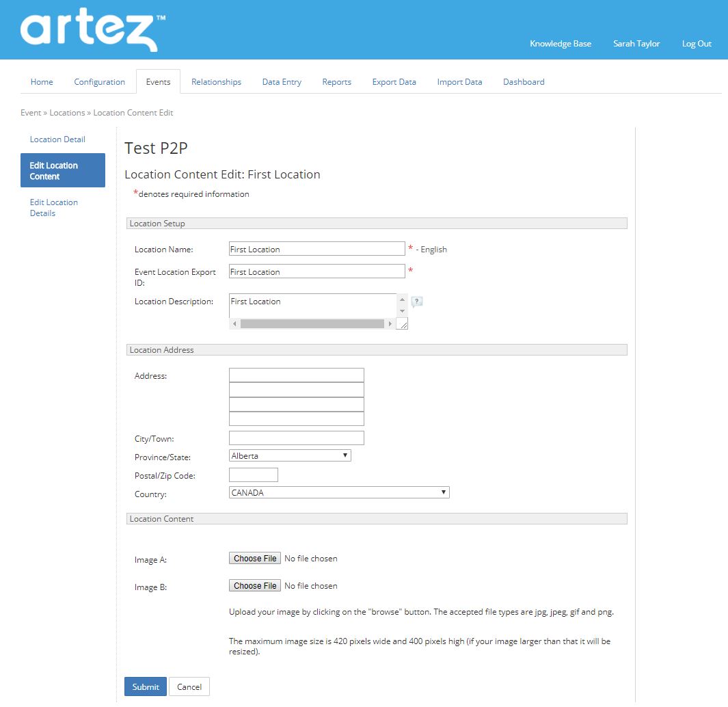Image resolution: width=728 pixels, height=707 pixels.
Task: Click the City/Town input field
Action: pyautogui.click(x=297, y=438)
